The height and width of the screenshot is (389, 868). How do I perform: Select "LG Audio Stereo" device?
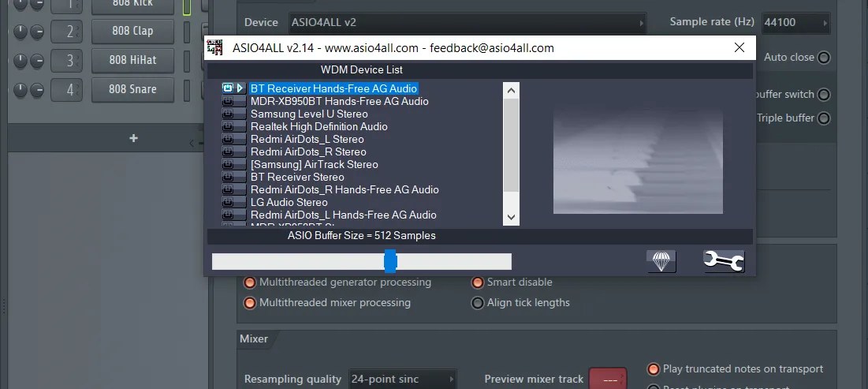point(289,202)
